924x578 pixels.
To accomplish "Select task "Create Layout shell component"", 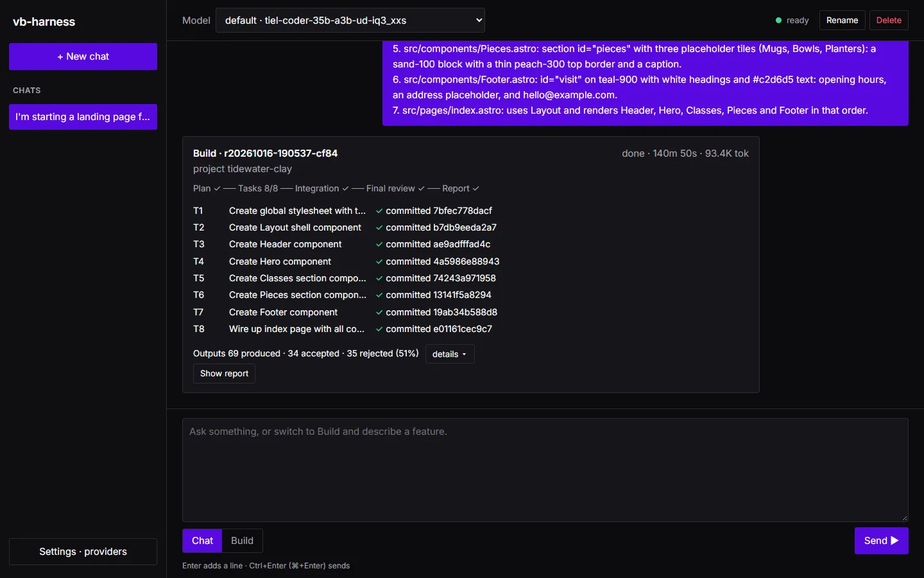I will pos(295,227).
